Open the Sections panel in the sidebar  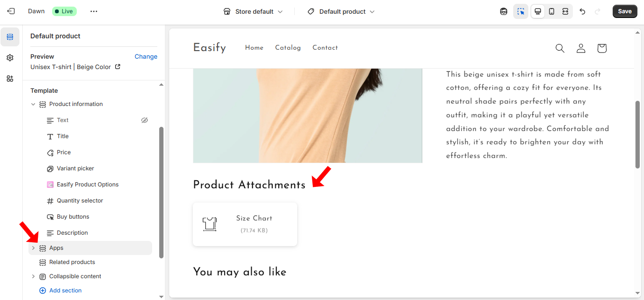[x=10, y=36]
